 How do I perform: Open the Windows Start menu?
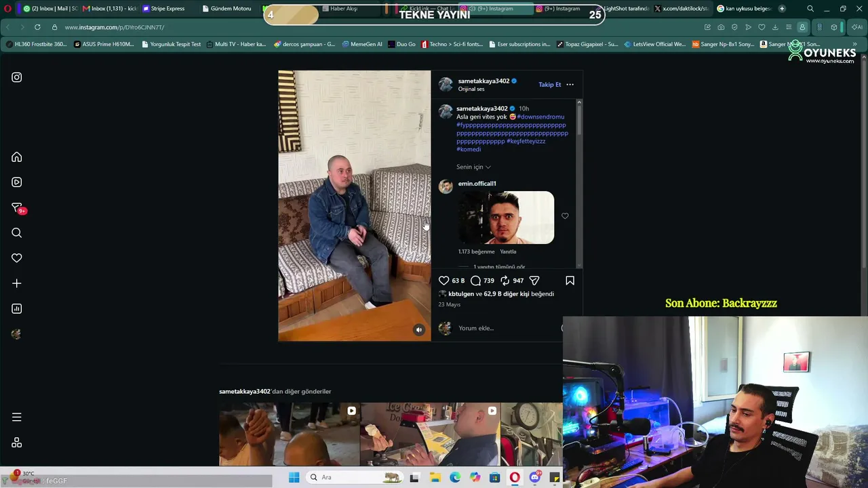point(294,477)
